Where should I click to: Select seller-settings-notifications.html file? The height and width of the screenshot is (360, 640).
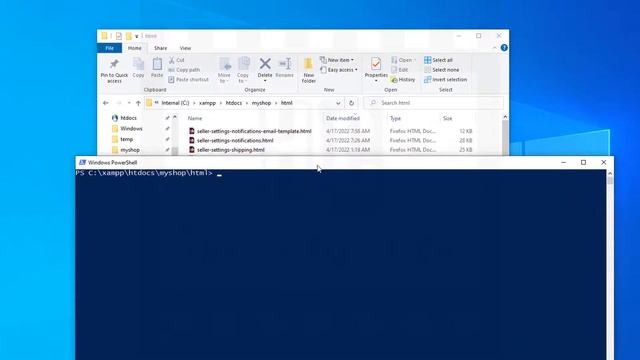pos(235,140)
